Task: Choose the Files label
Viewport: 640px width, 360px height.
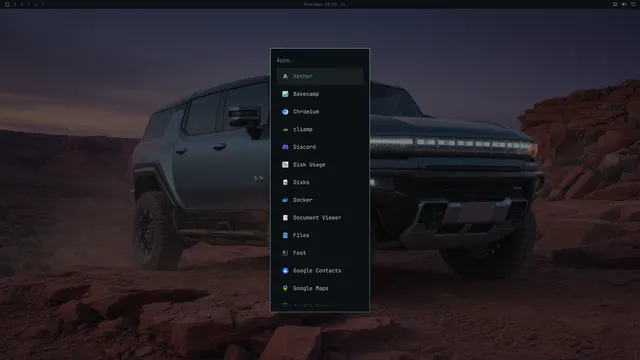Action: pyautogui.click(x=301, y=235)
